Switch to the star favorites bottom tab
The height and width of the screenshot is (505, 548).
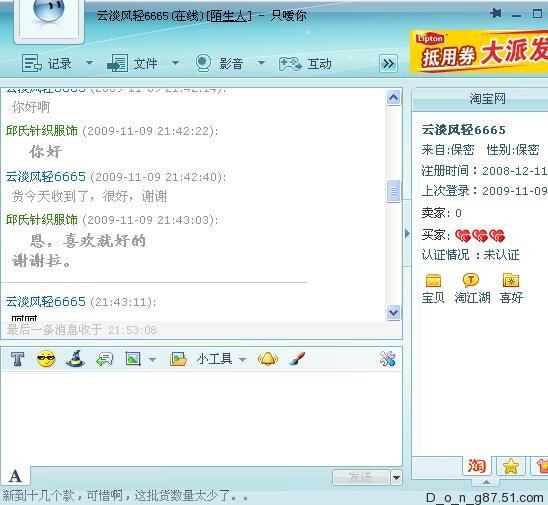[510, 466]
